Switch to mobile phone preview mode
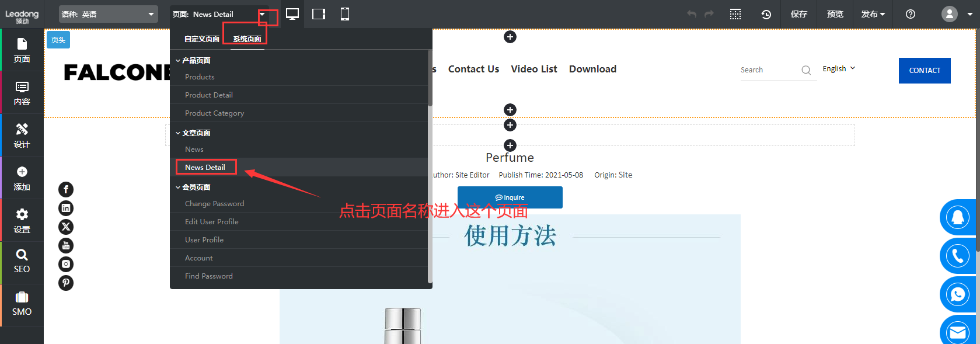The image size is (980, 344). pos(345,14)
